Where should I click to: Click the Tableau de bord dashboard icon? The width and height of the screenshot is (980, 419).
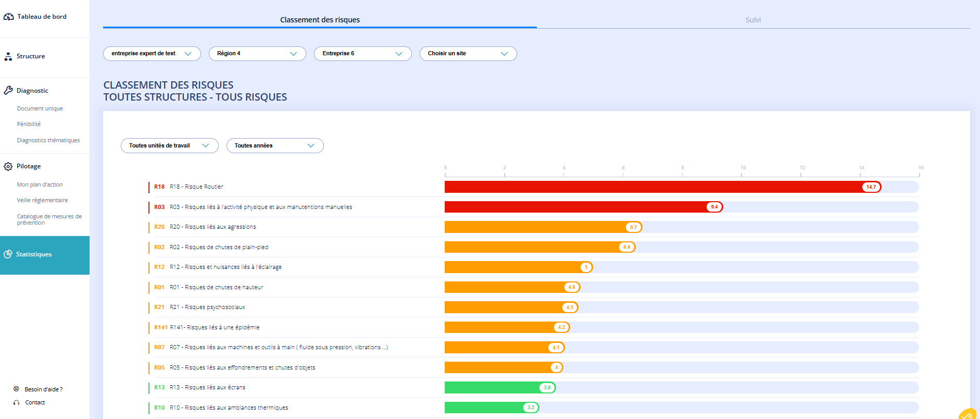(x=9, y=17)
